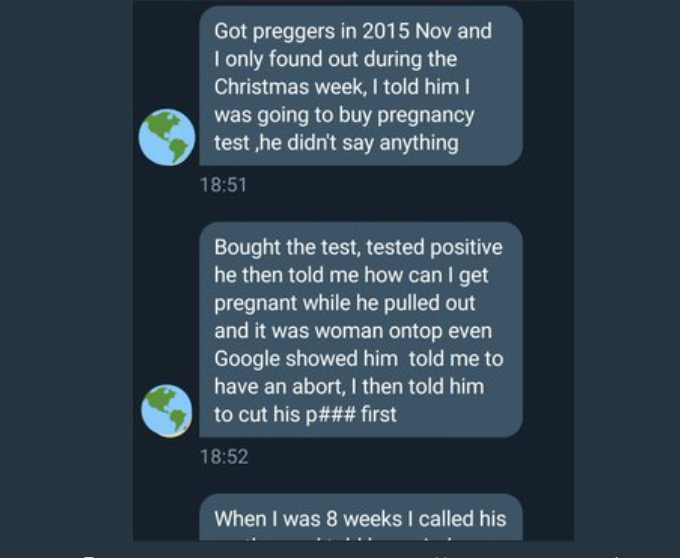This screenshot has height=558, width=680.
Task: Tap the globe avatar beside the 18:52 message
Action: point(167,411)
